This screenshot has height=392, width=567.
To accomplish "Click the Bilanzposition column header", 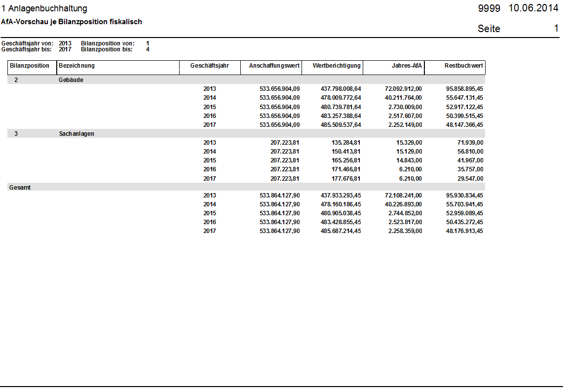I will [x=30, y=66].
